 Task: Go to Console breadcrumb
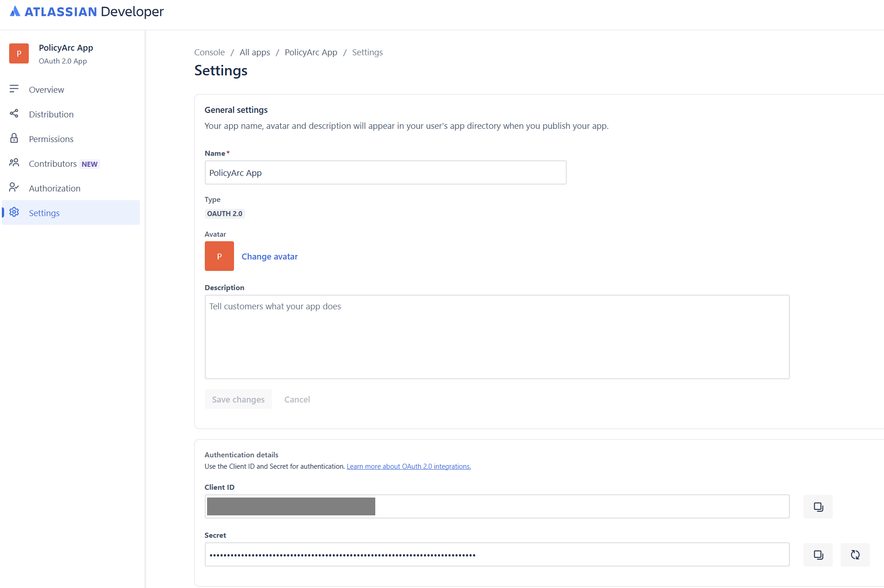click(x=209, y=52)
